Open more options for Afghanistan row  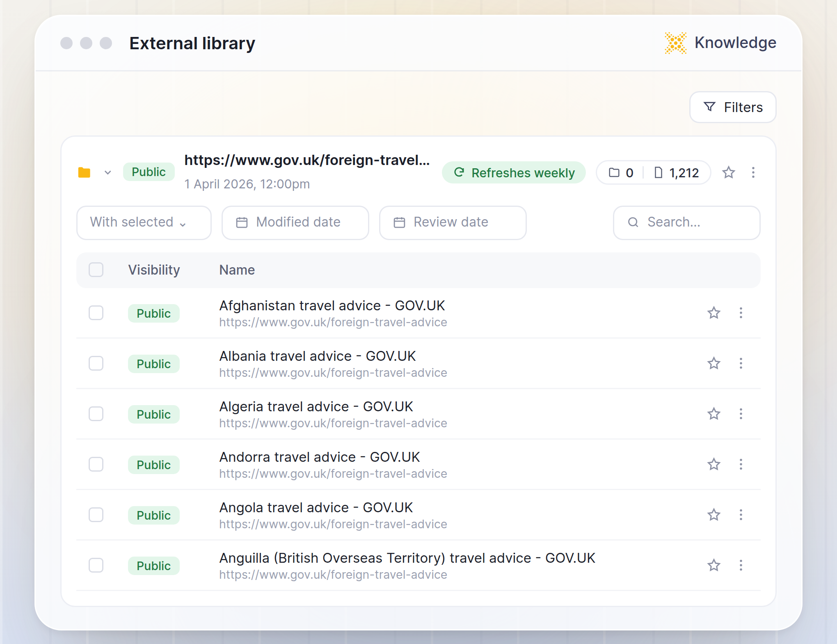click(741, 313)
